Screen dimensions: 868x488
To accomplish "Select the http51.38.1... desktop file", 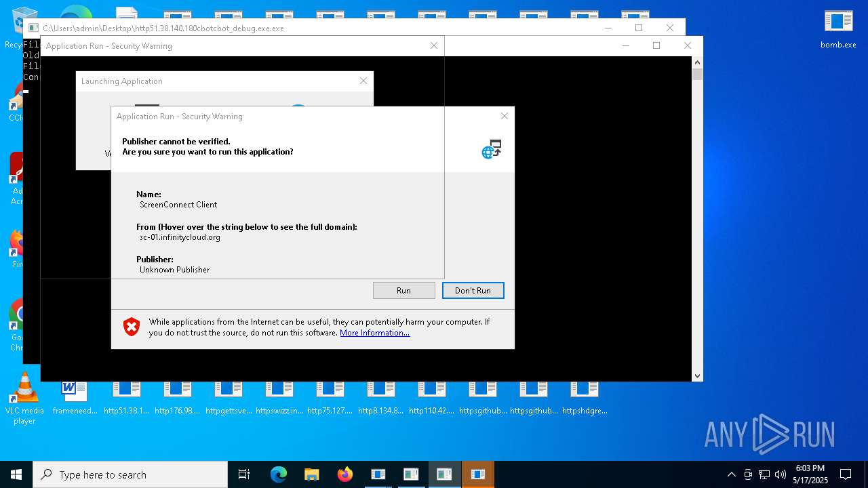I will (126, 398).
